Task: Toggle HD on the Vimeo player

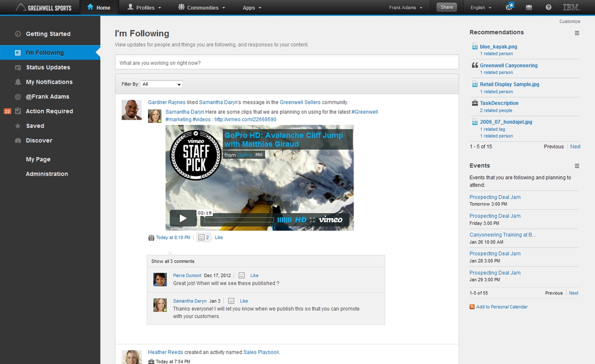Action: (x=300, y=220)
